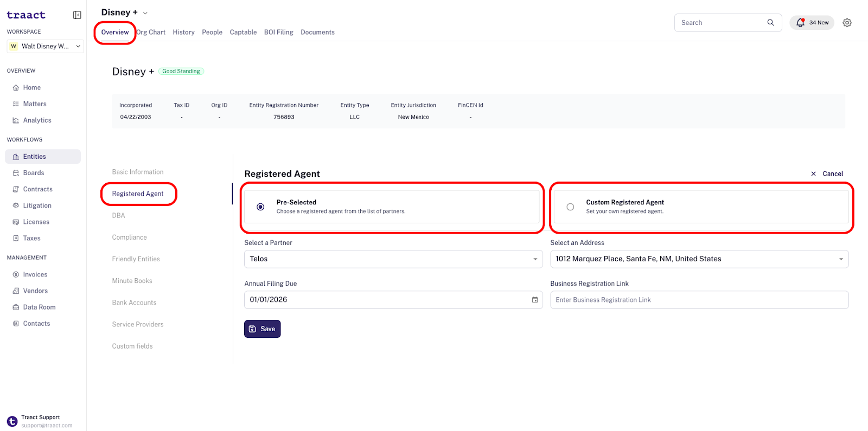
Task: Click the search magnifier icon
Action: [770, 23]
